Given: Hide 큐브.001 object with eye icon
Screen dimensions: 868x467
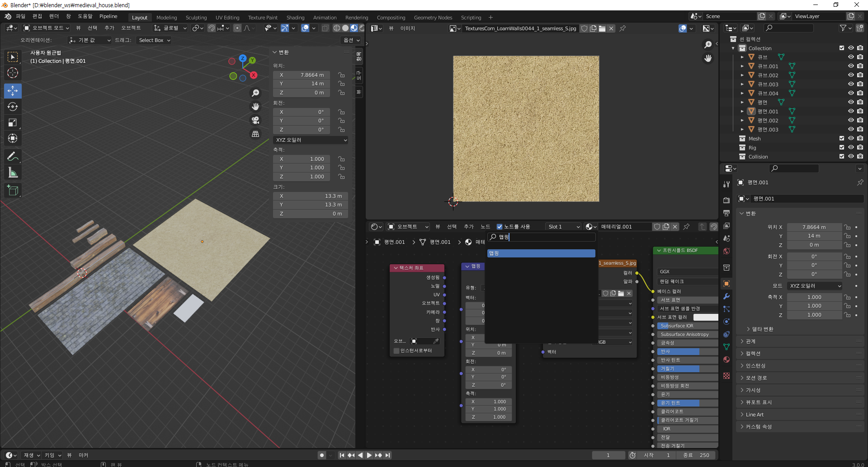Looking at the screenshot, I should coord(850,66).
